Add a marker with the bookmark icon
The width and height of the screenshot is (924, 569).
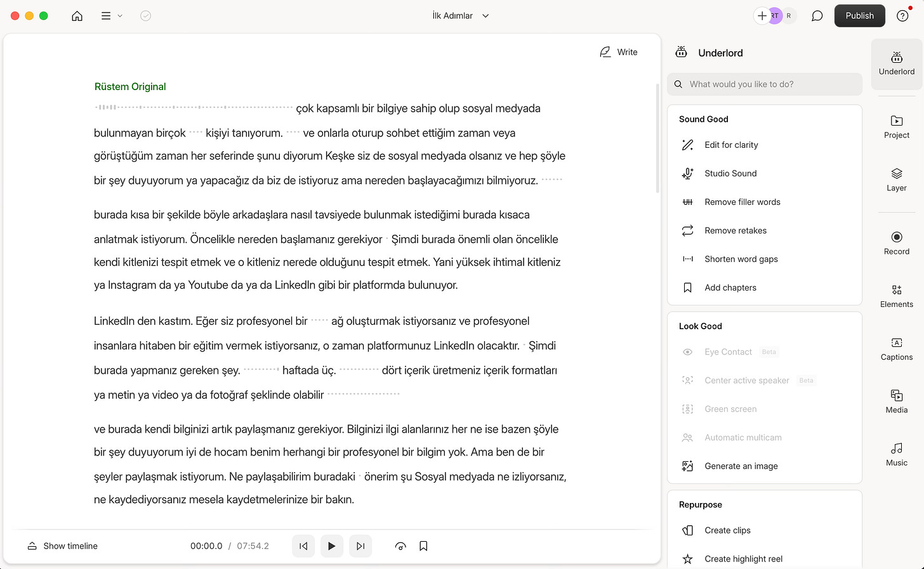coord(423,546)
